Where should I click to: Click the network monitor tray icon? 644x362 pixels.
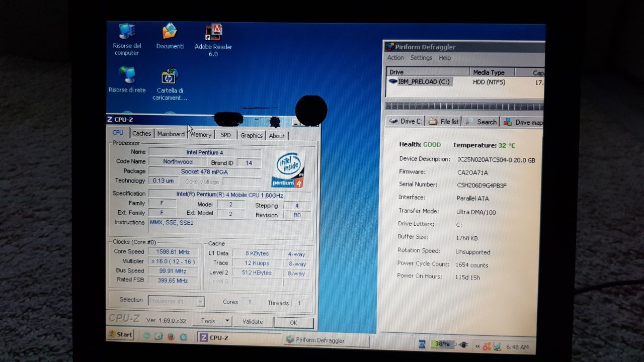click(497, 346)
